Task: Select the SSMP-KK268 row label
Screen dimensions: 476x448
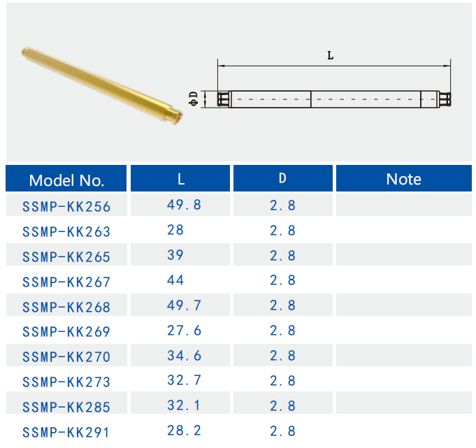Action: pyautogui.click(x=66, y=307)
